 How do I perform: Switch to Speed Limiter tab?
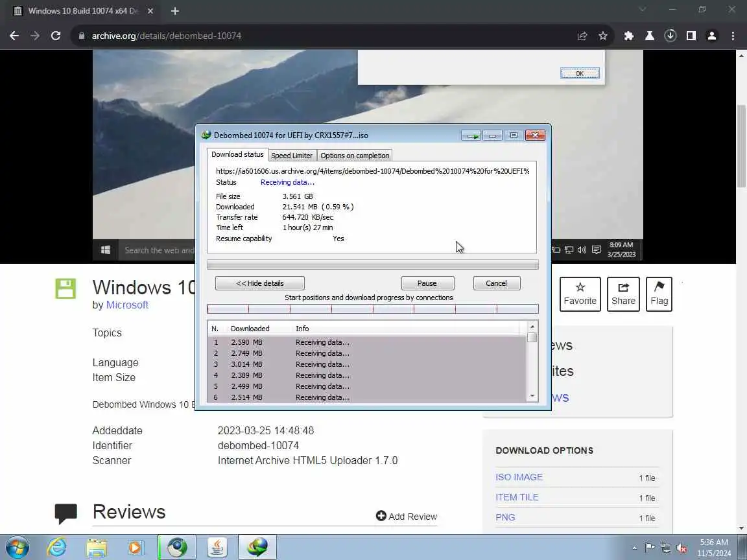pos(292,156)
